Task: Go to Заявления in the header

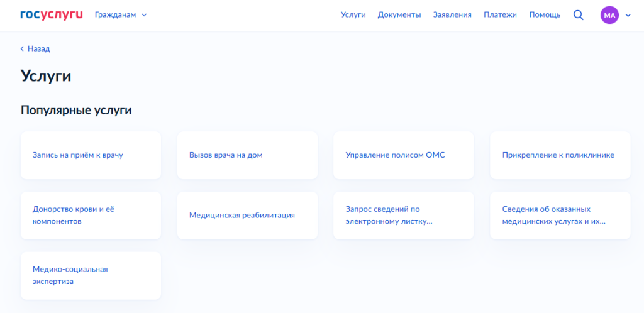Action: tap(452, 15)
